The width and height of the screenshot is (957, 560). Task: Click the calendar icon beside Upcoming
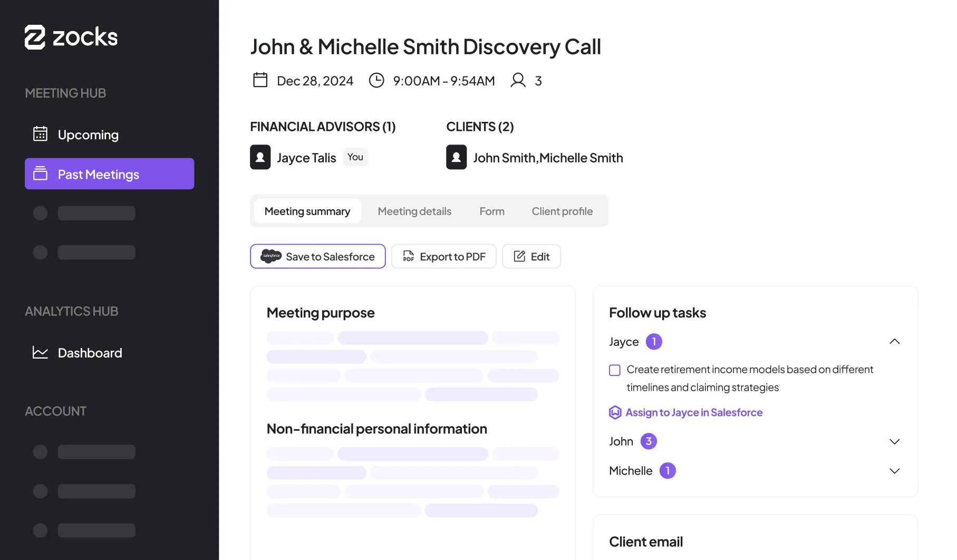(x=40, y=134)
